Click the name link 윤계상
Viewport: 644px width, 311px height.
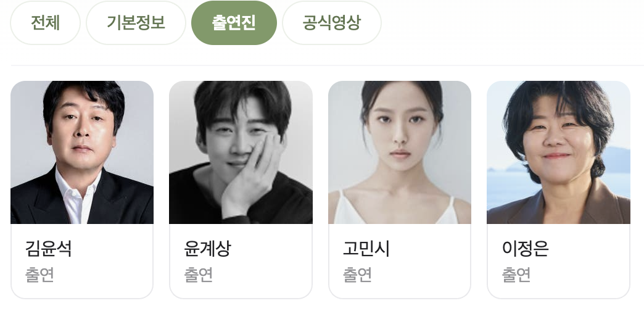(x=207, y=249)
